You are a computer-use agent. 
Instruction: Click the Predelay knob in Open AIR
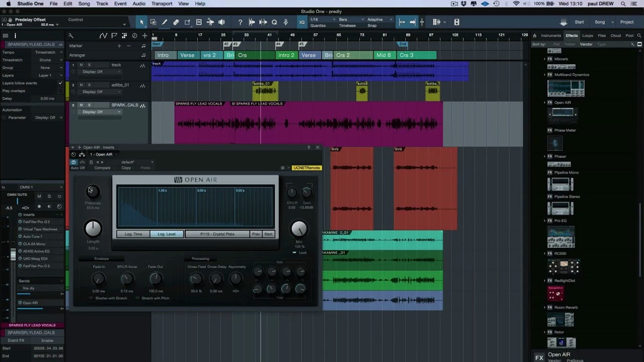pos(93,192)
